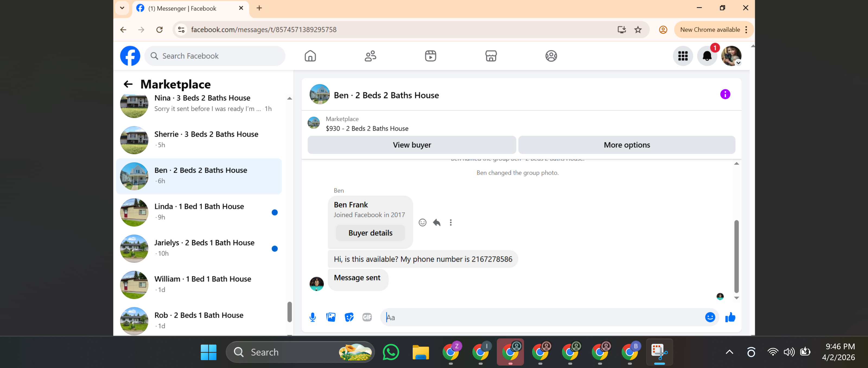Open the Friends icon in top navigation
The height and width of the screenshot is (368, 868).
click(370, 56)
